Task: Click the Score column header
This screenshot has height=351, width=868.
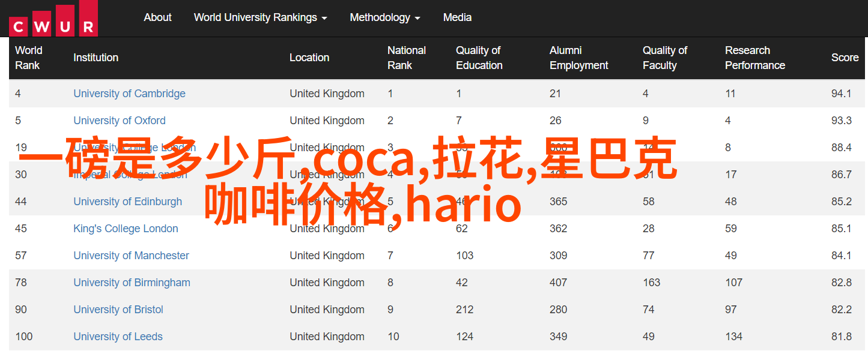Action: click(x=845, y=58)
